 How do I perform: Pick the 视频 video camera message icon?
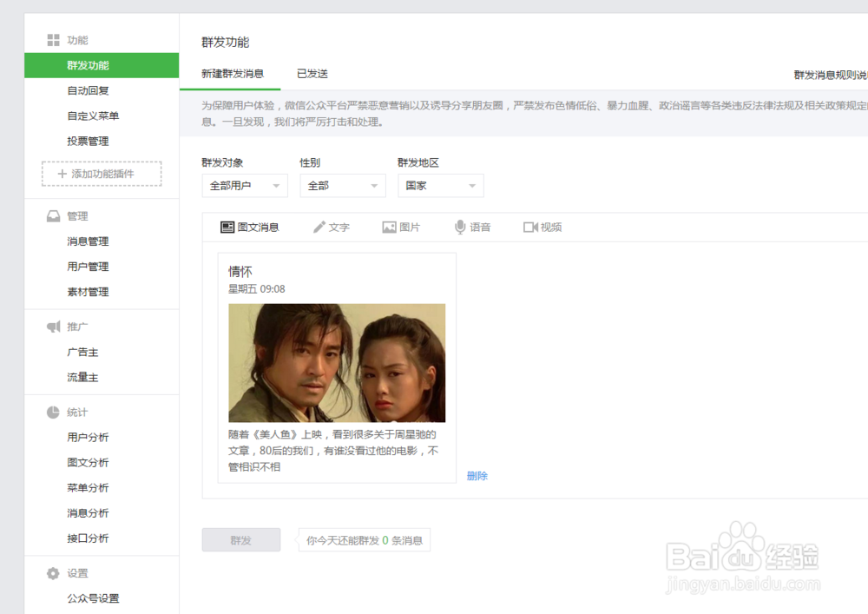pos(530,227)
